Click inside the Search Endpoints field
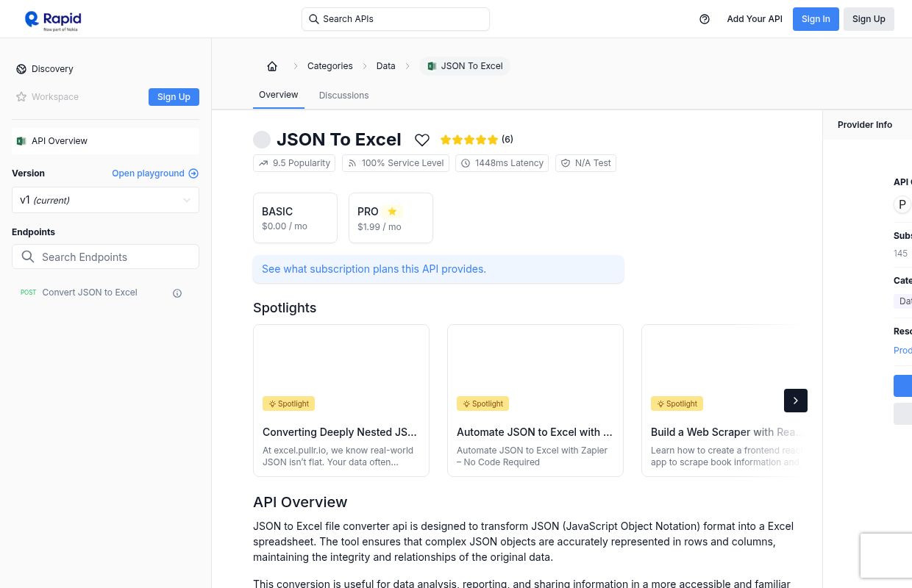912x588 pixels. click(105, 257)
